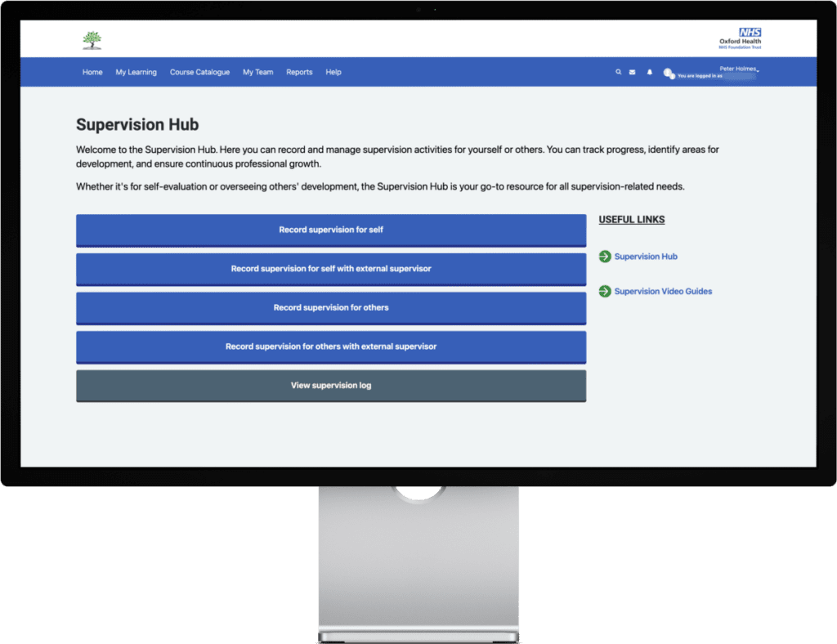Click the green arrow beside Supervision Video Guides
Viewport: 837px width, 644px height.
(605, 291)
